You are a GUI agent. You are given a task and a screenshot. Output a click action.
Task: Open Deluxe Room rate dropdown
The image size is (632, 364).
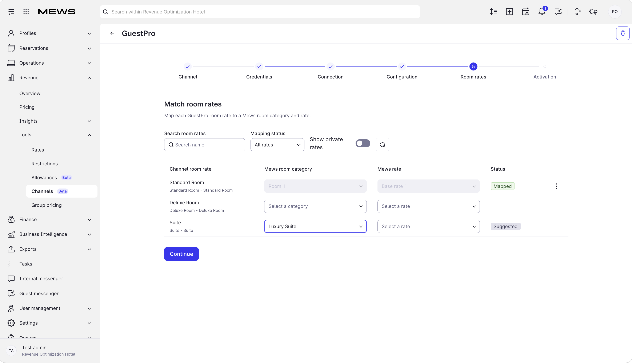428,206
